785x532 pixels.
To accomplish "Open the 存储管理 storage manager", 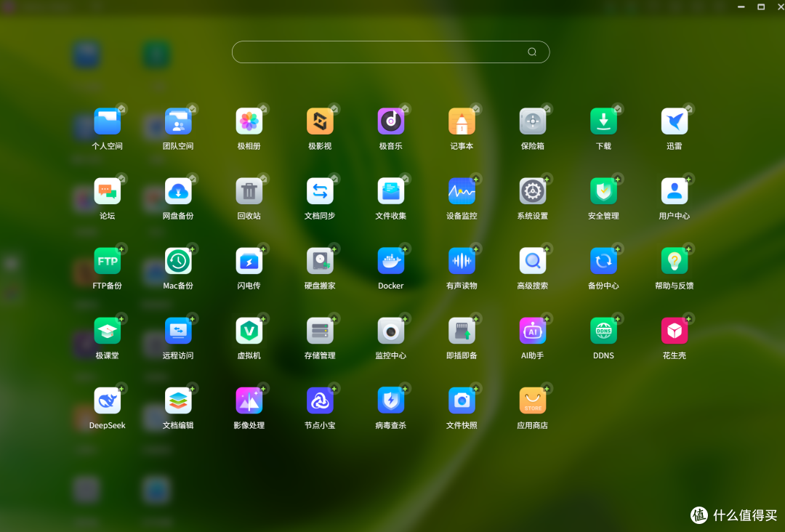I will [x=320, y=331].
